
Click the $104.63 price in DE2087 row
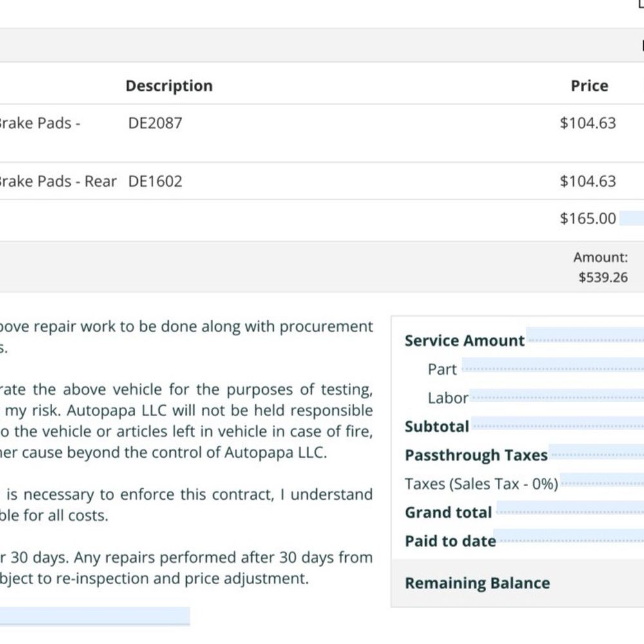[588, 123]
